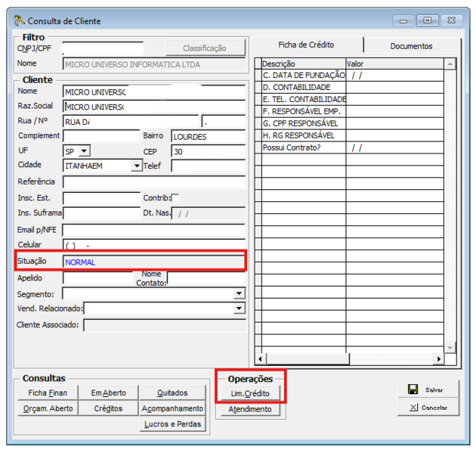Click the CEP field
Image resolution: width=476 pixels, height=453 pixels.
208,151
